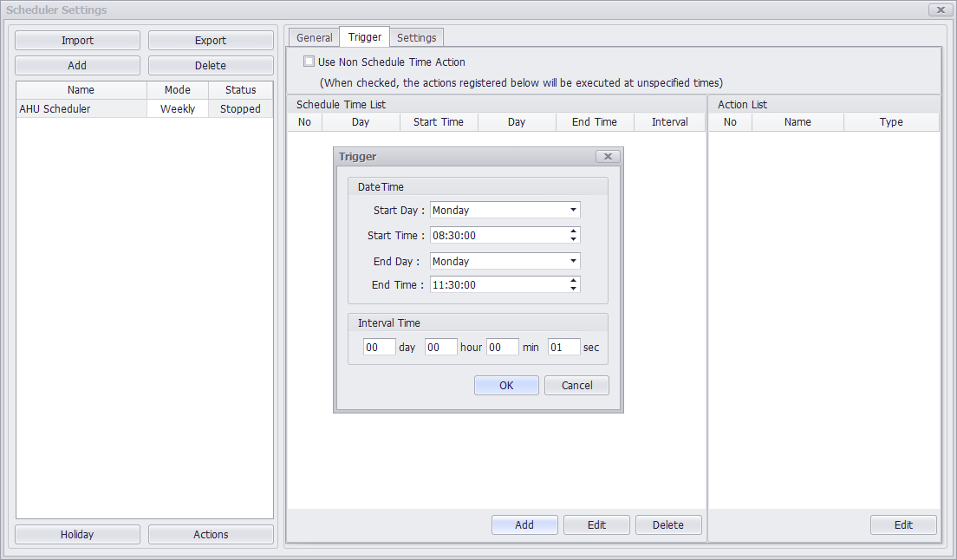The image size is (957, 560).
Task: Decrease End Time using down spinner arrow
Action: click(x=573, y=289)
